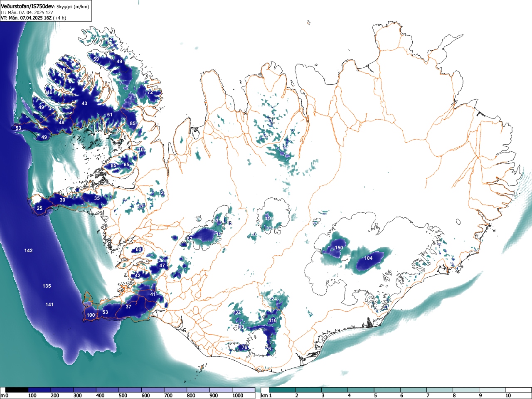The width and height of the screenshot is (532, 399).
Task: Click the pale lavender 1000 m legend swatch
Action: pos(244,390)
